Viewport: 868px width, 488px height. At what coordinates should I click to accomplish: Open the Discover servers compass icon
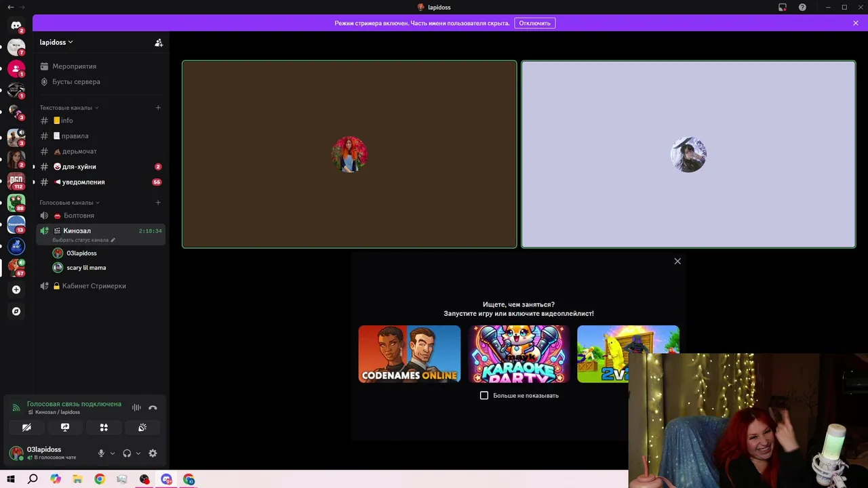(16, 311)
